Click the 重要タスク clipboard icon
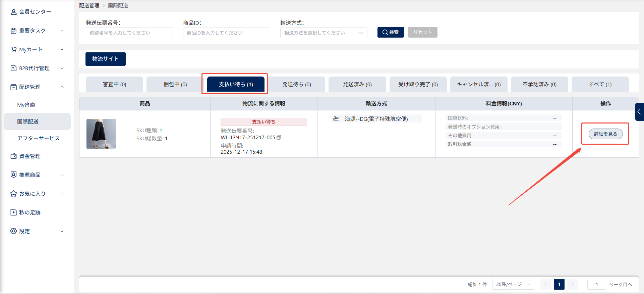Screen dimensions: 644x294 coord(13,31)
